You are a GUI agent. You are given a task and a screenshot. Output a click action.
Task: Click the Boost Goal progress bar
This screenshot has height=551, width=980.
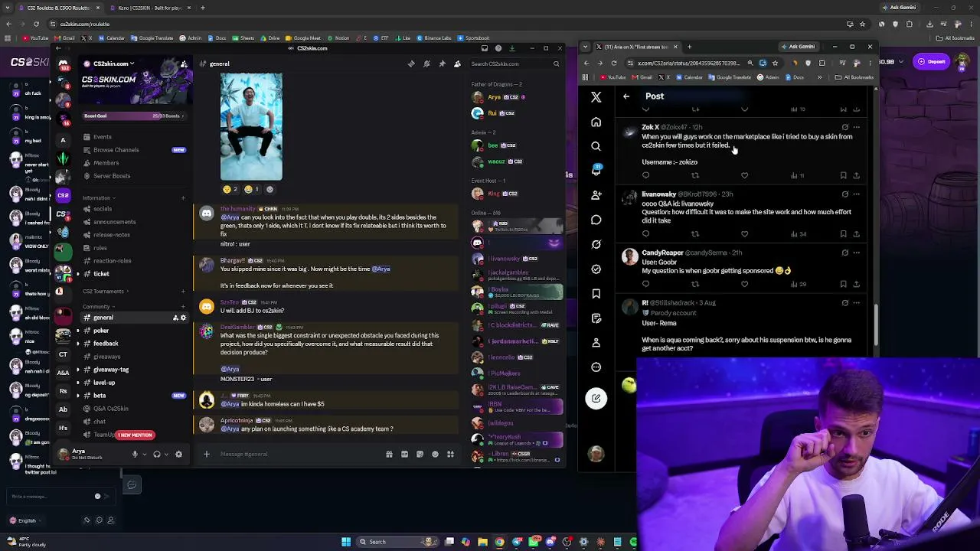135,116
